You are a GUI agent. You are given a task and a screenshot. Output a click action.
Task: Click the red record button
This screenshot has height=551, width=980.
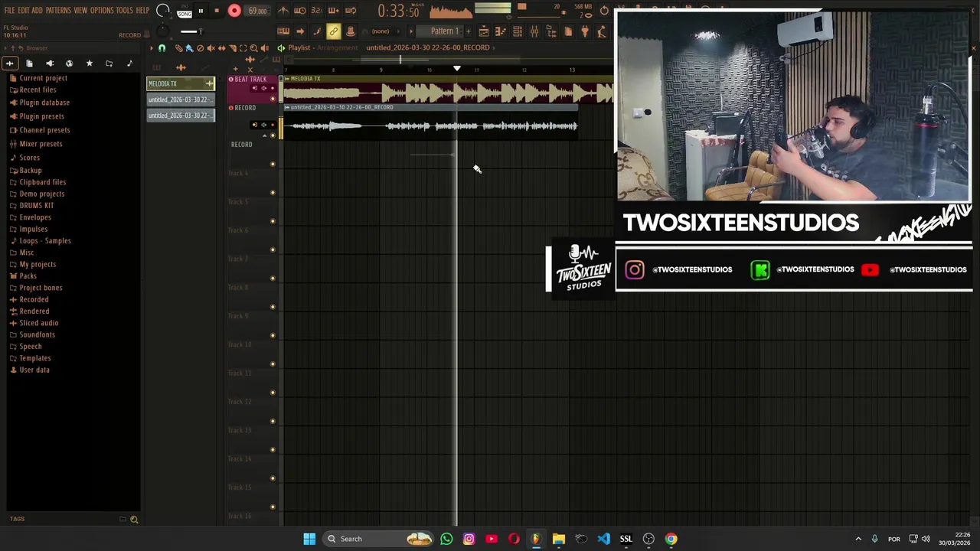coord(234,11)
